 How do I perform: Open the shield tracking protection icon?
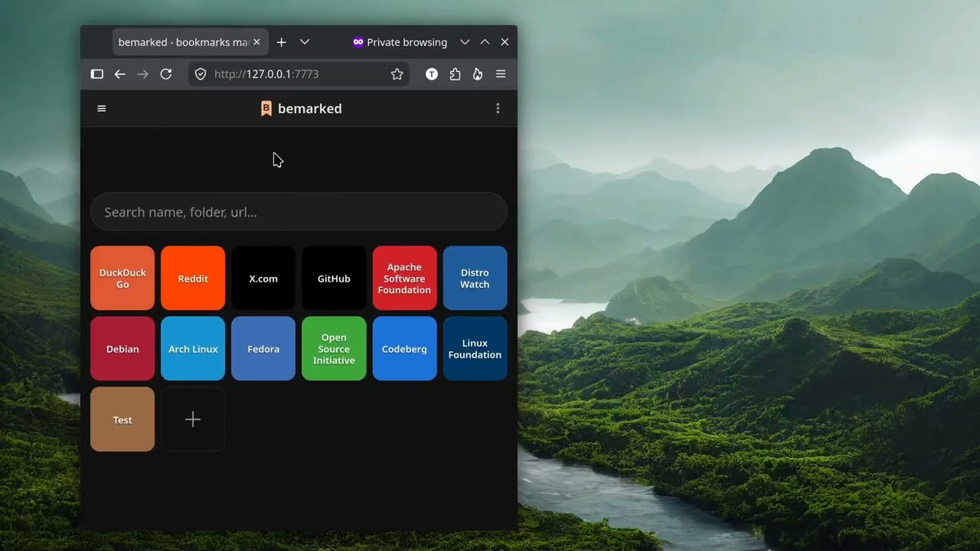click(201, 74)
